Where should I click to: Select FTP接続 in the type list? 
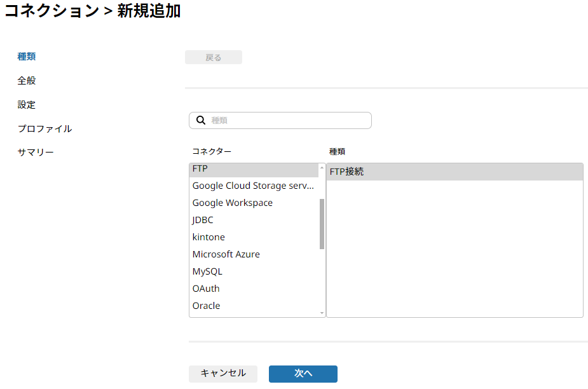tap(455, 172)
